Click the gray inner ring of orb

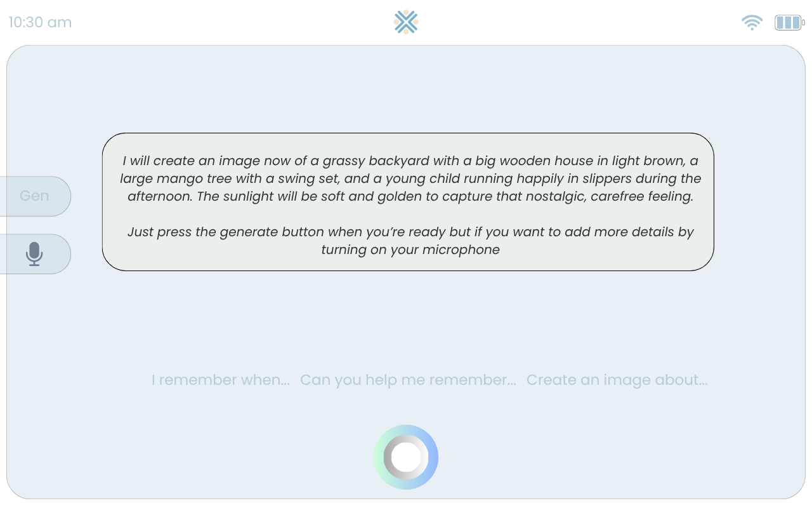point(388,457)
